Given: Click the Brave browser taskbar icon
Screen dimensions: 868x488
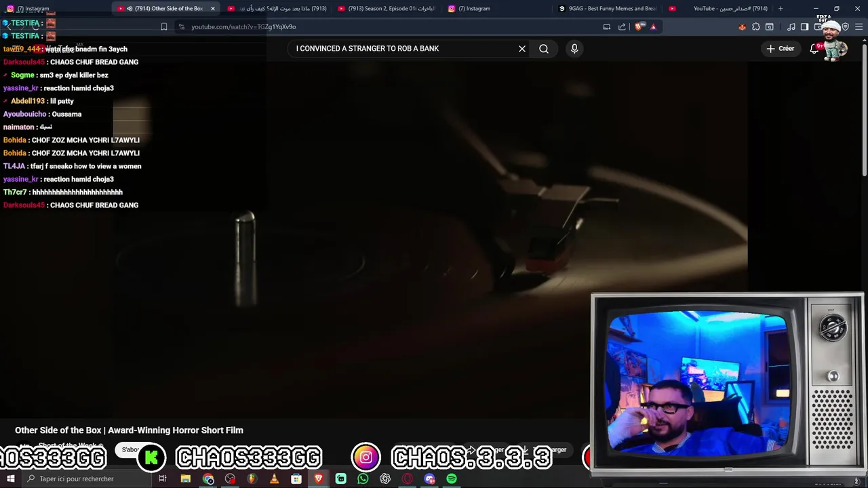Looking at the screenshot, I should 318,479.
